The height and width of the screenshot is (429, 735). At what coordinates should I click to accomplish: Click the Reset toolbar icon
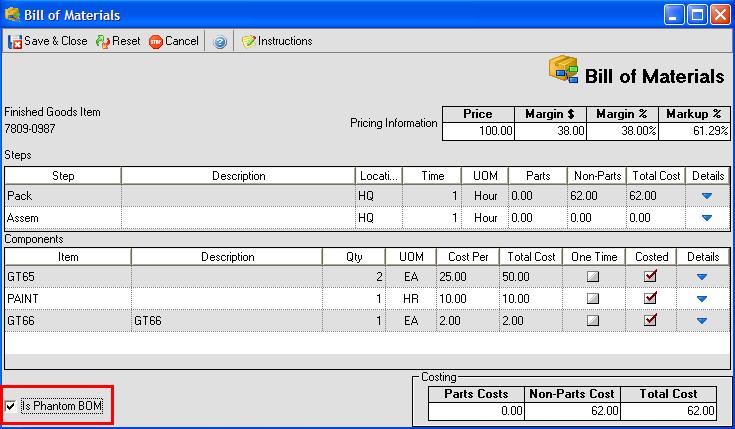pyautogui.click(x=103, y=42)
